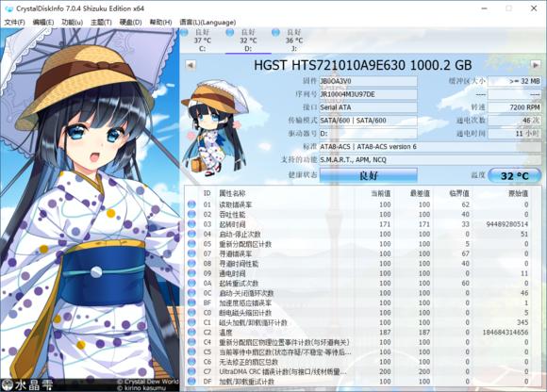Click status icon for attribute 0C row
Viewport: 547px width, 392px height.
(x=191, y=293)
